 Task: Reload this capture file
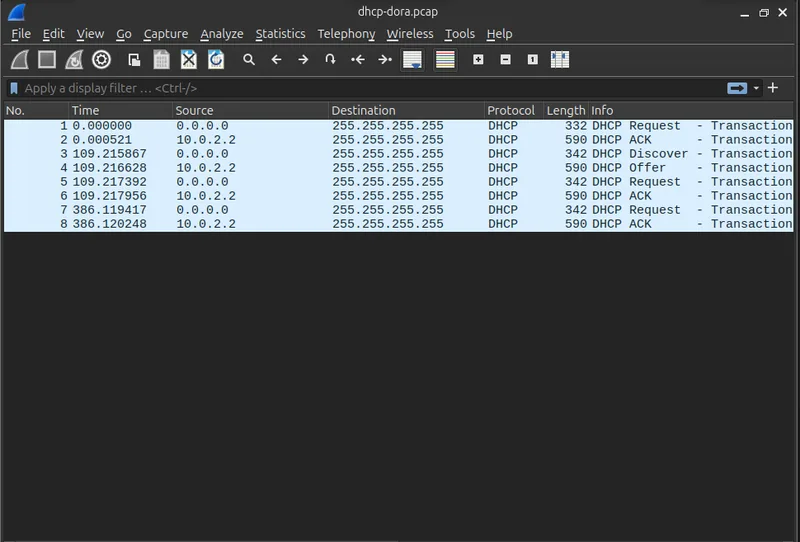click(x=216, y=60)
